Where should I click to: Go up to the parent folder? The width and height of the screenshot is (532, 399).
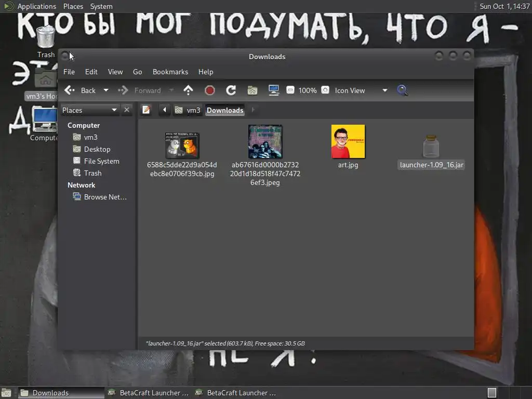188,90
